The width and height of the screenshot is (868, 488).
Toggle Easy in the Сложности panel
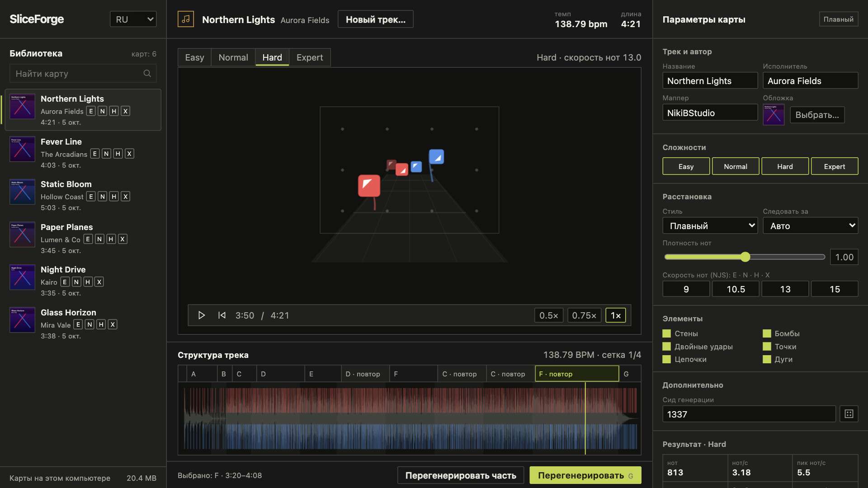[x=686, y=166]
